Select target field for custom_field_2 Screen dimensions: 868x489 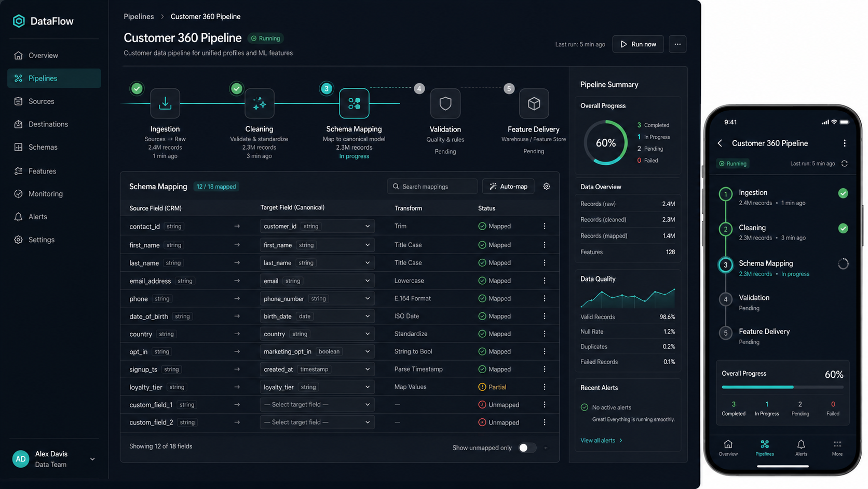pyautogui.click(x=317, y=422)
